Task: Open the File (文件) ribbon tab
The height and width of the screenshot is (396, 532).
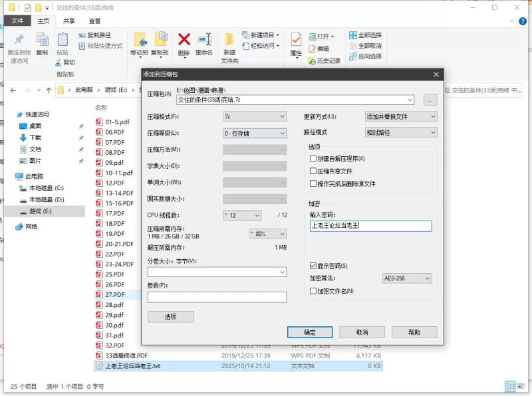Action: click(17, 21)
